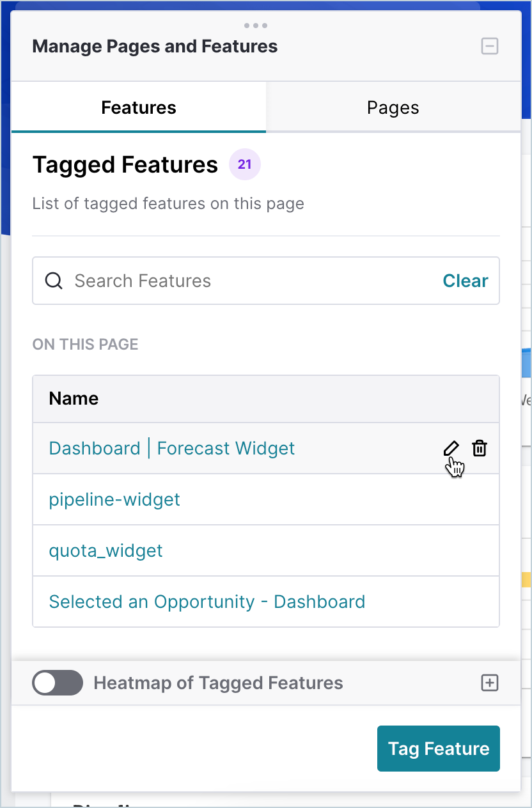Click the Name column header

(74, 398)
